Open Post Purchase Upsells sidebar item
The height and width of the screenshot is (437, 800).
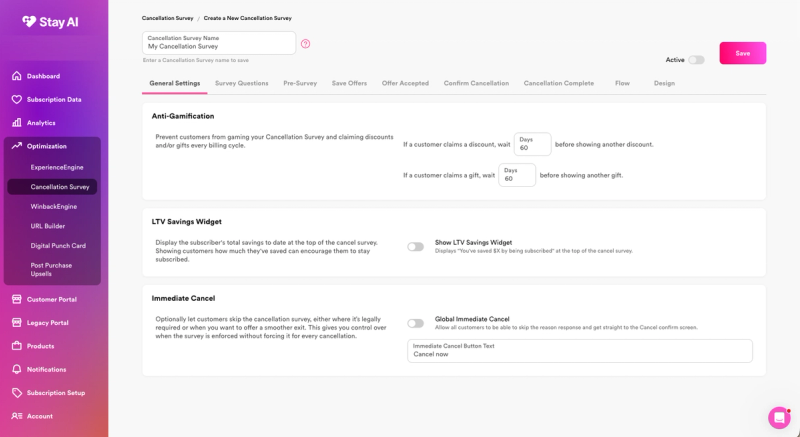coord(51,269)
